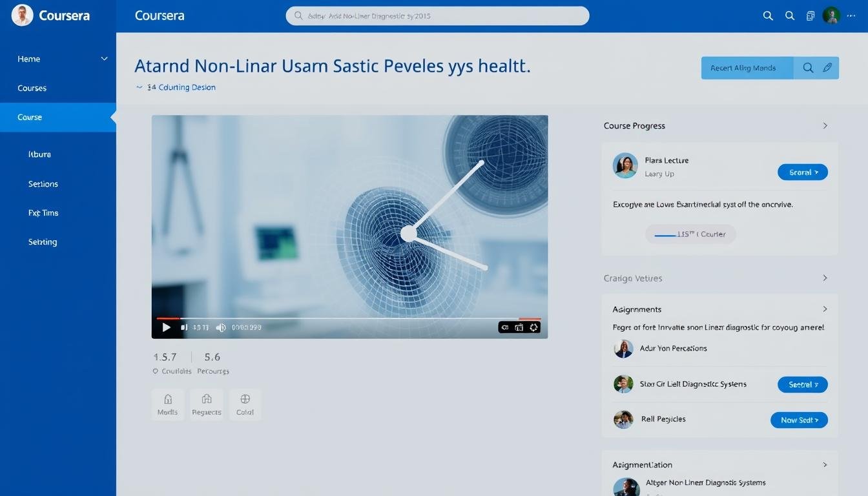The width and height of the screenshot is (868, 496).
Task: Select Courses in the left sidebar
Action: pyautogui.click(x=32, y=88)
